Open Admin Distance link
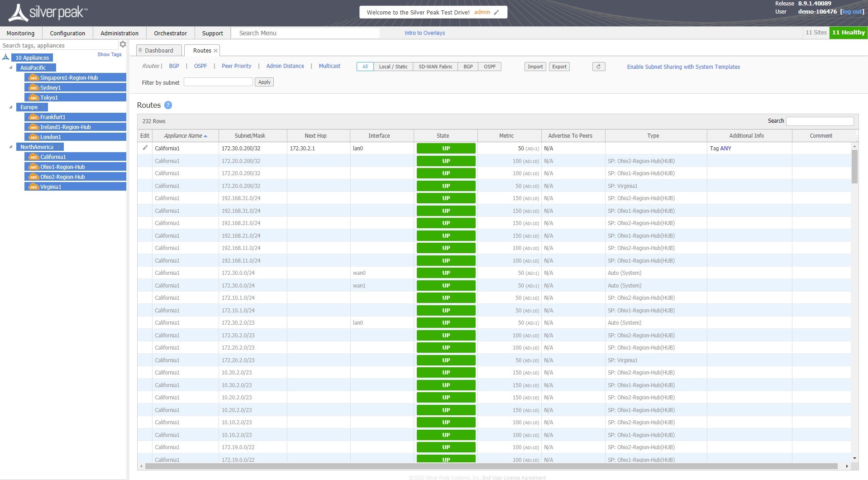 click(285, 66)
